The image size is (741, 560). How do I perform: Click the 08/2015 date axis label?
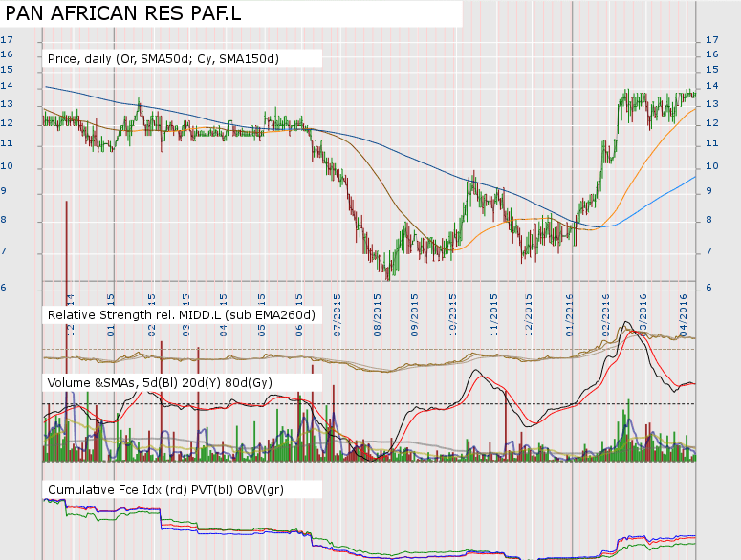(378, 315)
